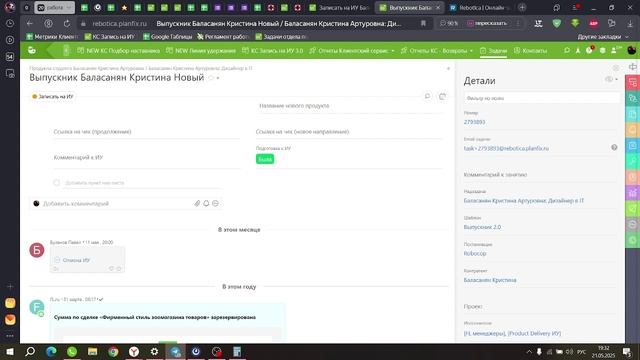This screenshot has height=360, width=640.
Task: Open browser history clock icon in left sidebar
Action: (x=10, y=24)
